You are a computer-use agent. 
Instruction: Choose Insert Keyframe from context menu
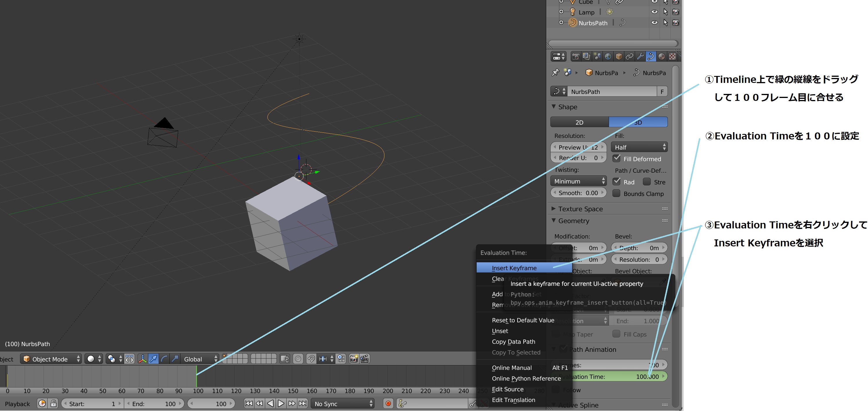(x=524, y=268)
